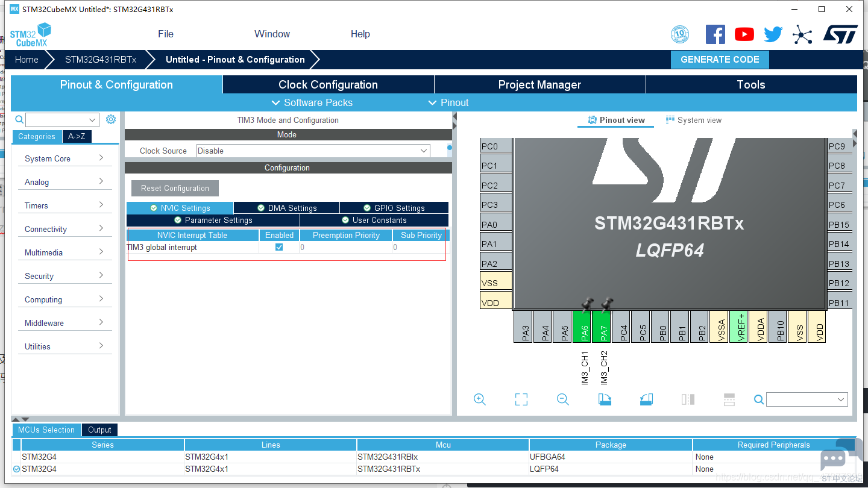Open the Clock Source dropdown
Image resolution: width=868 pixels, height=488 pixels.
click(x=313, y=151)
